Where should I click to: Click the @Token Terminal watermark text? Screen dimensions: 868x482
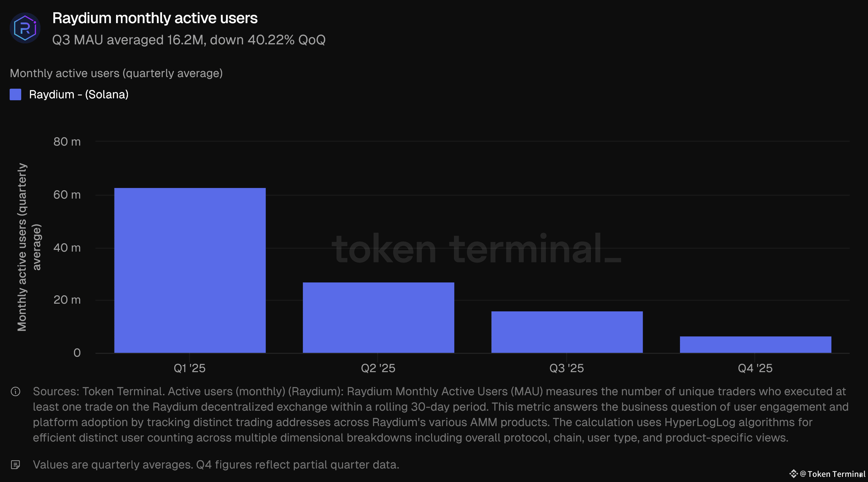click(x=832, y=474)
